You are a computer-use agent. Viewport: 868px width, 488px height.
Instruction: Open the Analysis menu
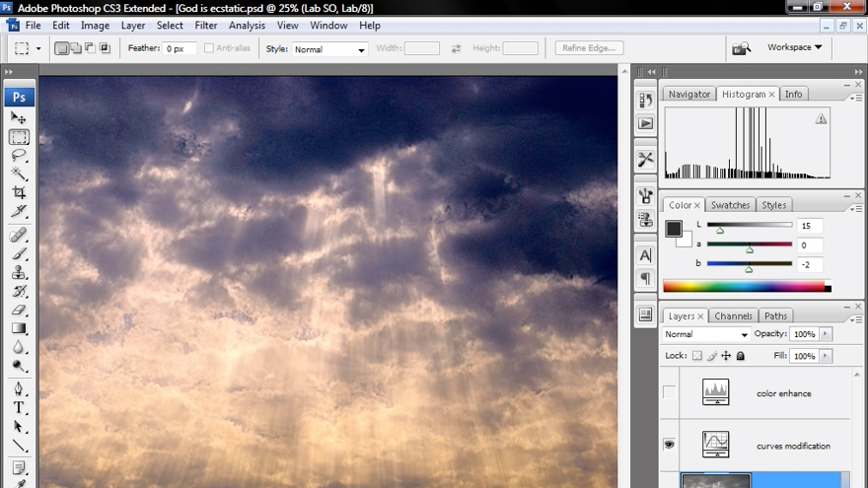247,26
